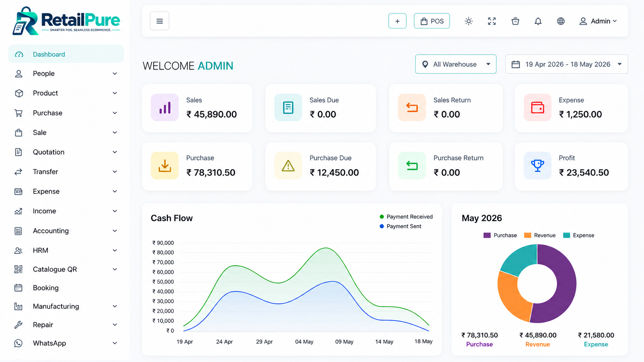Image resolution: width=644 pixels, height=362 pixels.
Task: Open Booking in the sidebar
Action: click(x=66, y=288)
